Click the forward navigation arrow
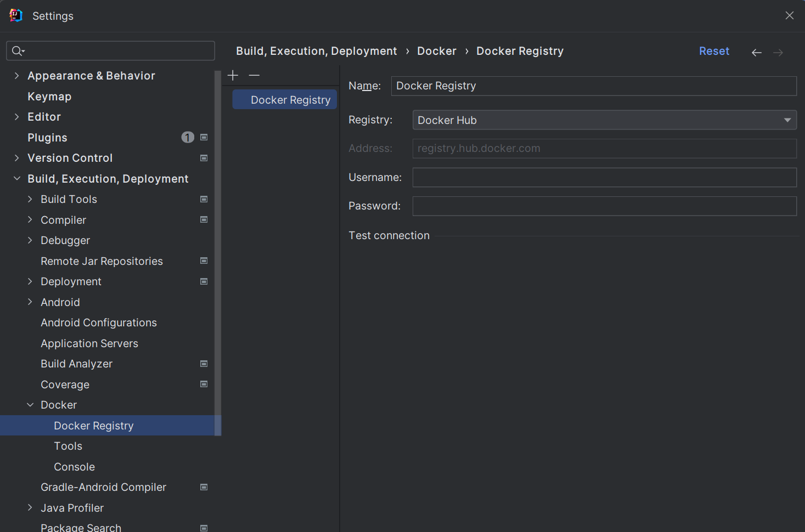805x532 pixels. point(778,52)
